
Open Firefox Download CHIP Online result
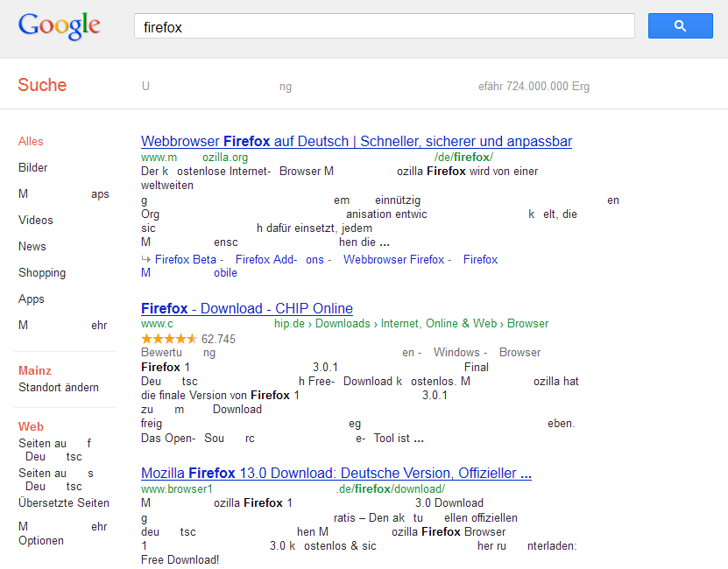coord(246,308)
